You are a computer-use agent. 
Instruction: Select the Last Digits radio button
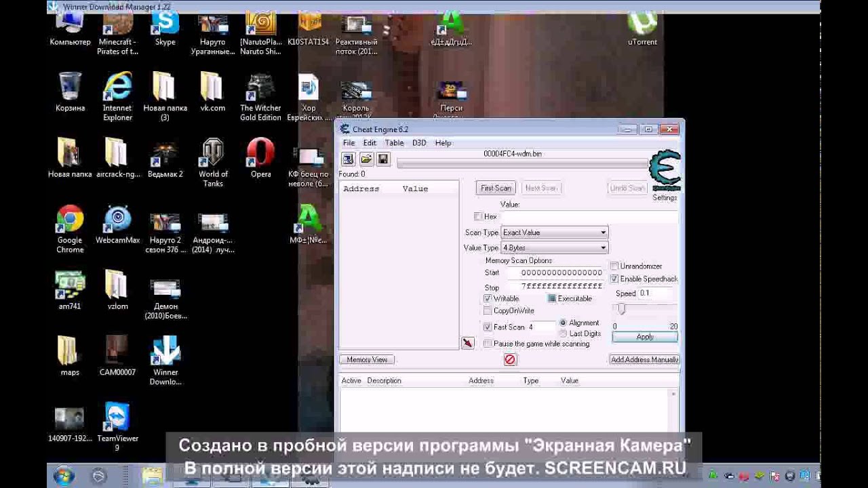(x=563, y=333)
